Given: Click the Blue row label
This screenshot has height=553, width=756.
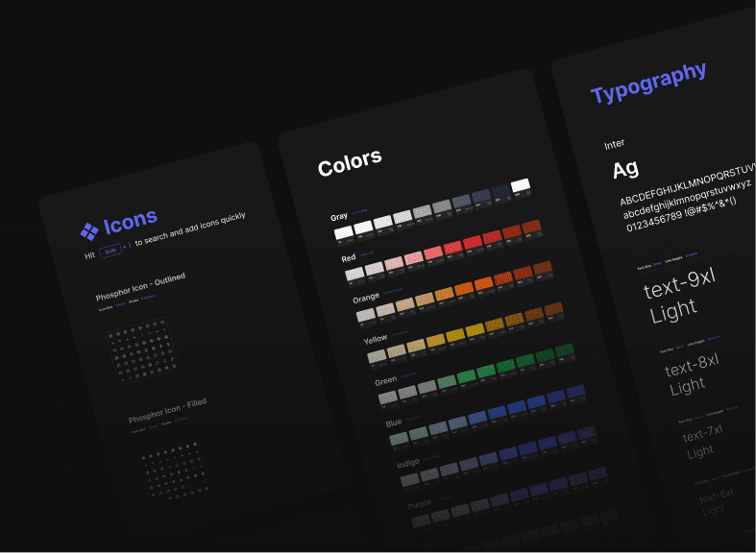Looking at the screenshot, I should coord(394,423).
